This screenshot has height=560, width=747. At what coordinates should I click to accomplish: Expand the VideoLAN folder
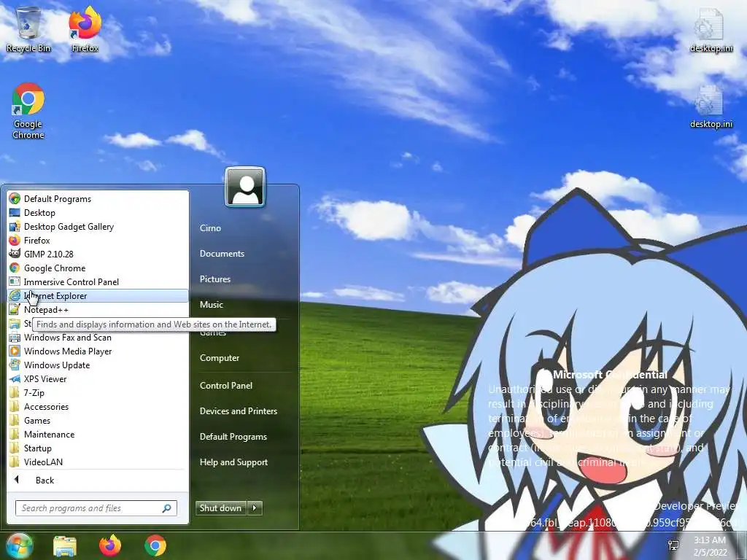(x=98, y=462)
